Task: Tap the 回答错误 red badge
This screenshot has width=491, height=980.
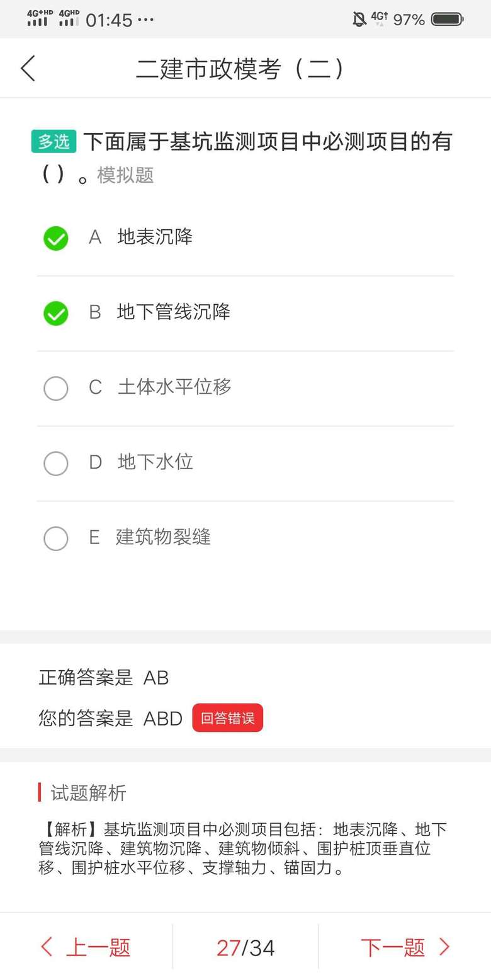Action: point(227,718)
